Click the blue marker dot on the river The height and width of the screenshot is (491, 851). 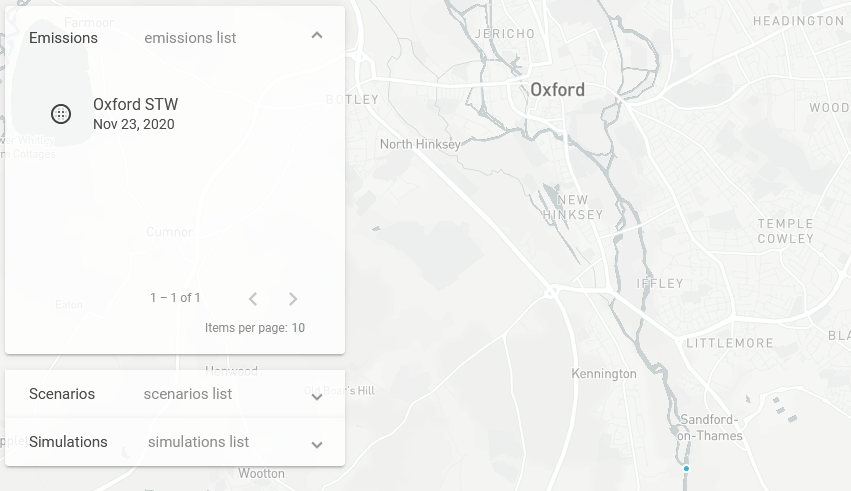[x=687, y=468]
